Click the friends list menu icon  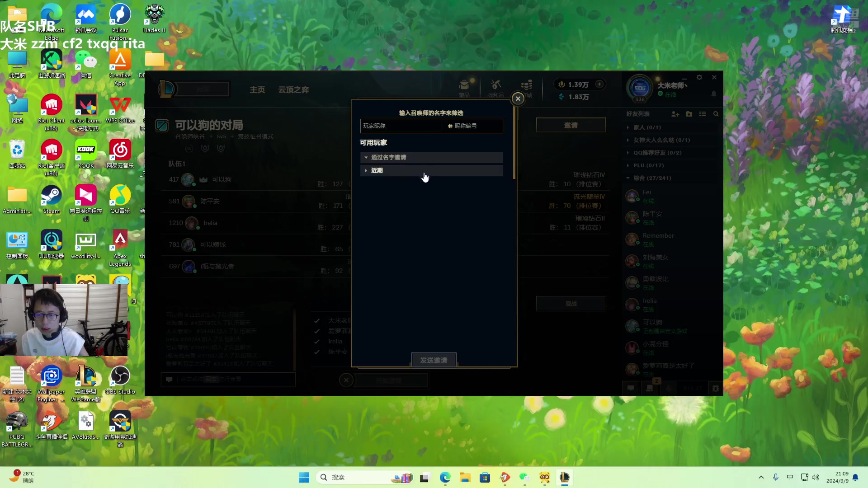(x=702, y=114)
